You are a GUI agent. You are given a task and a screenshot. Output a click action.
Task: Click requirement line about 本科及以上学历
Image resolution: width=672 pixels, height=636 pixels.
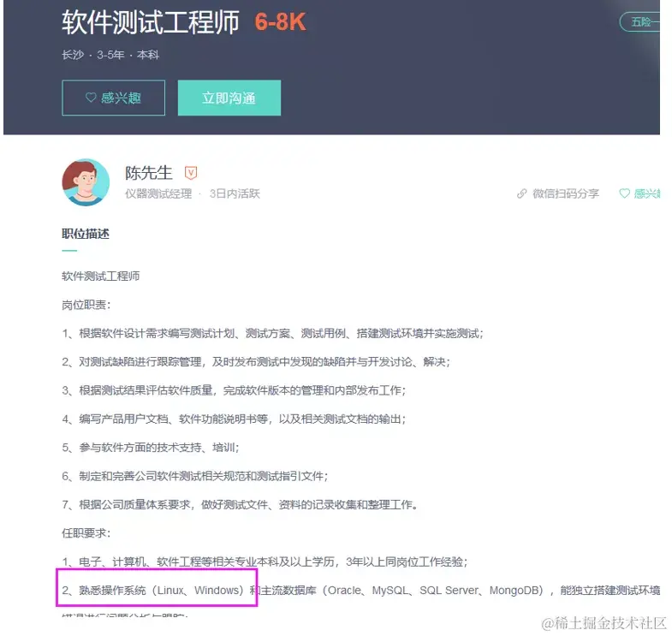(265, 562)
